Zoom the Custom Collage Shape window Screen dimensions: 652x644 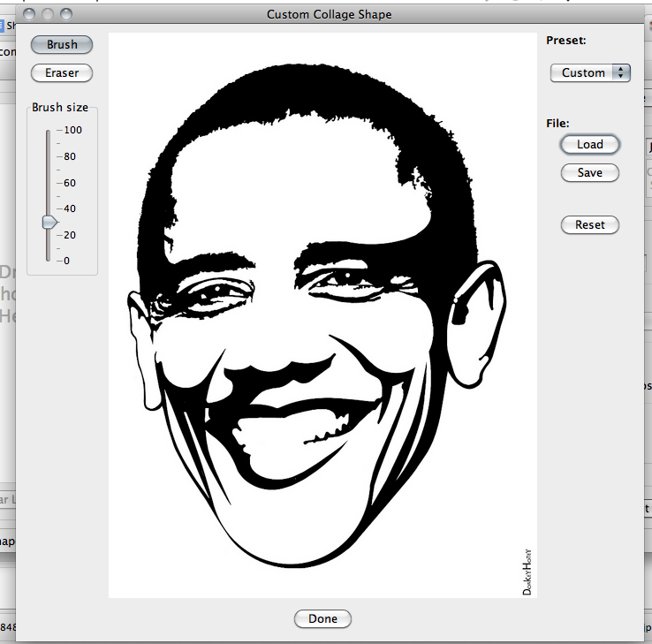coord(66,14)
